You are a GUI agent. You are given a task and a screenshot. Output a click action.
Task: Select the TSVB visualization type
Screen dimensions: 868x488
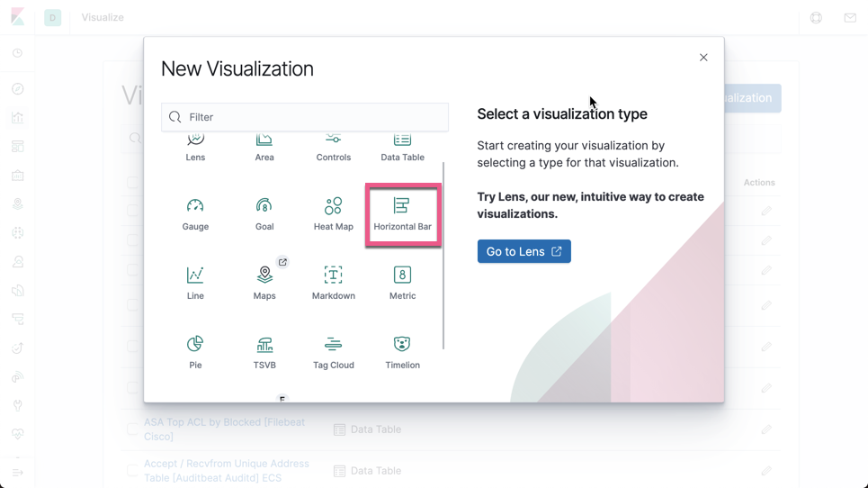point(264,354)
